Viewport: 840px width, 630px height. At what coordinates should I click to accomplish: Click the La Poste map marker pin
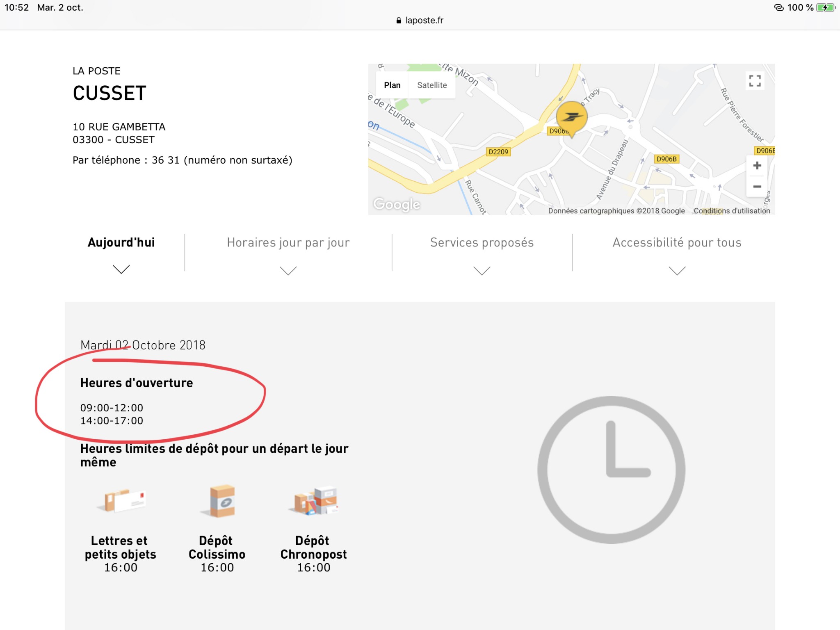click(x=571, y=119)
